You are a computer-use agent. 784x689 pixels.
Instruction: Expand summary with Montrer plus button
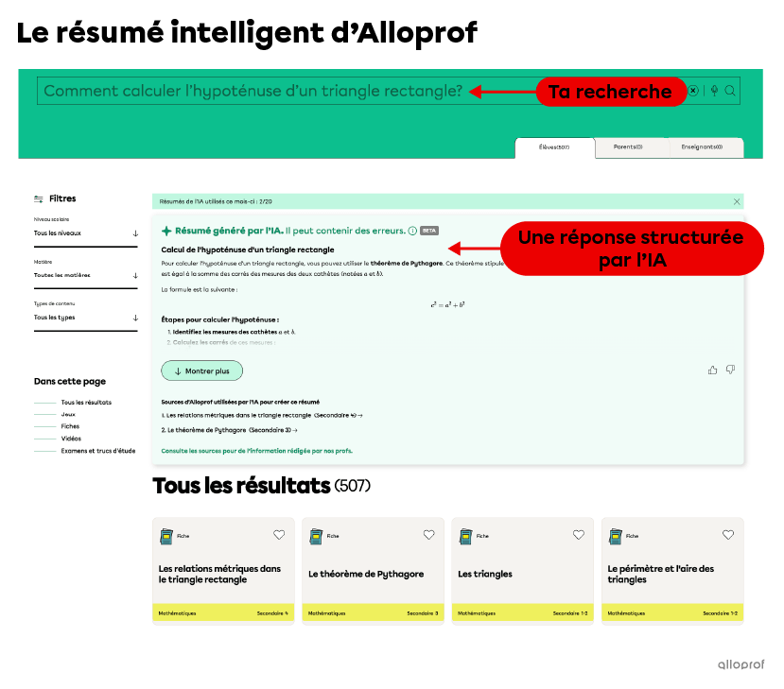tap(202, 371)
